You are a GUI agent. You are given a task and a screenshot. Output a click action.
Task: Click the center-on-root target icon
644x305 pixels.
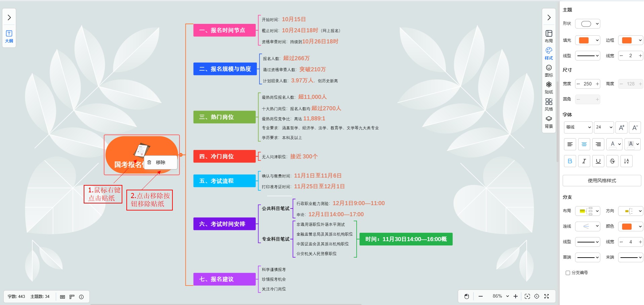pyautogui.click(x=537, y=296)
